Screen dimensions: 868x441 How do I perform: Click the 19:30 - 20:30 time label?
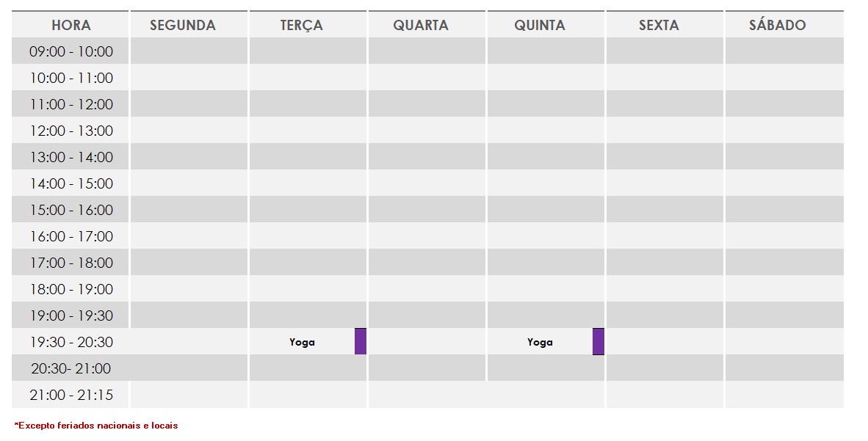point(71,342)
